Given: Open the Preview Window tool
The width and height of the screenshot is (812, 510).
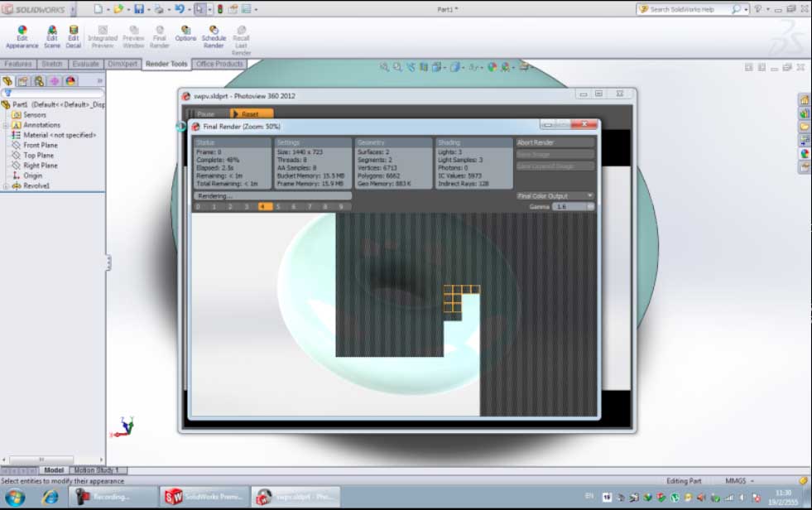Looking at the screenshot, I should pyautogui.click(x=133, y=37).
